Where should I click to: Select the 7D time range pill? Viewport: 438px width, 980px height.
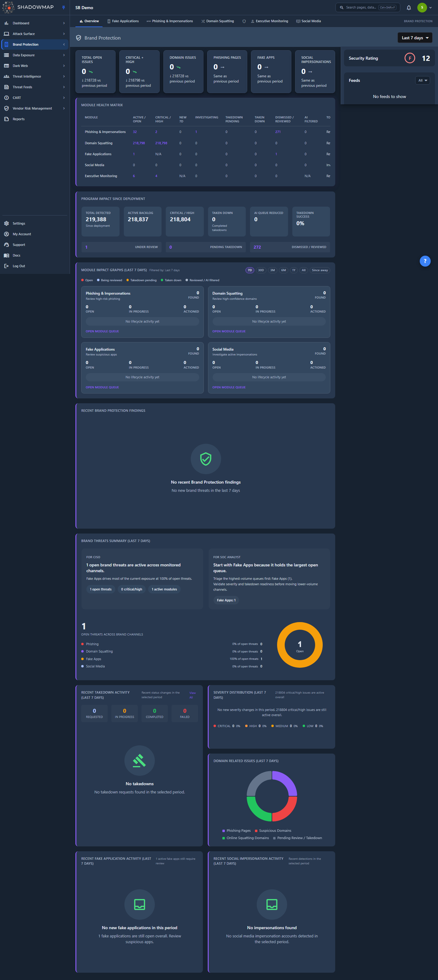pos(250,270)
